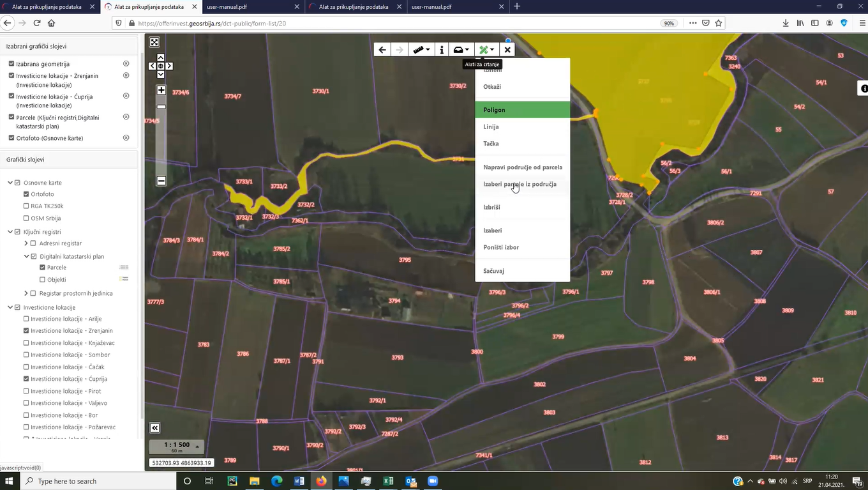Click the previous view back arrow

(x=382, y=50)
